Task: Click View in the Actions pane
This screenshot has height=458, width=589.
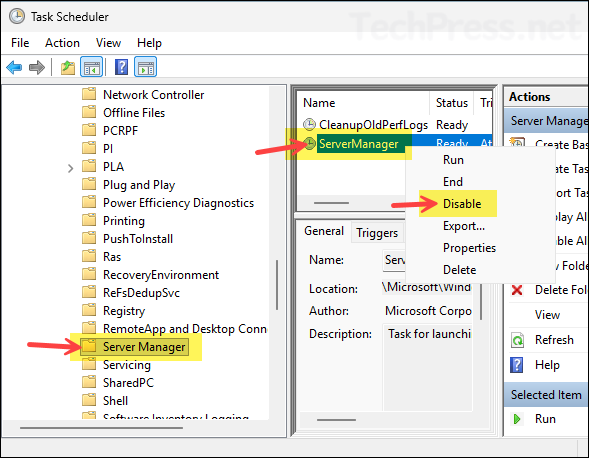Action: pyautogui.click(x=547, y=314)
